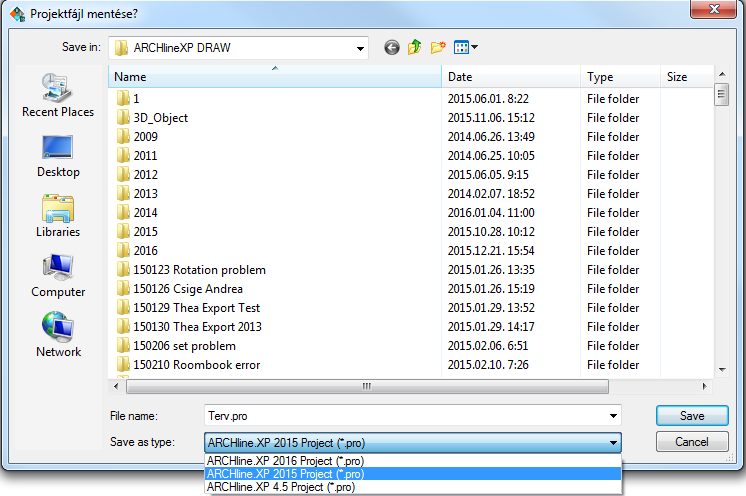Expand the Save in folder dropdown
The height and width of the screenshot is (496, 746).
(359, 47)
